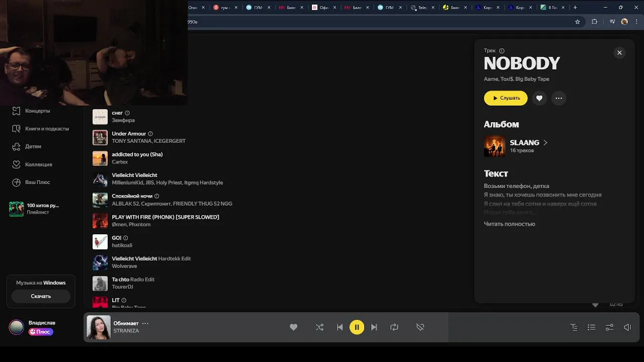Viewport: 644px width, 362px height.
Task: Open cover of addicted to you track
Action: pos(100,158)
